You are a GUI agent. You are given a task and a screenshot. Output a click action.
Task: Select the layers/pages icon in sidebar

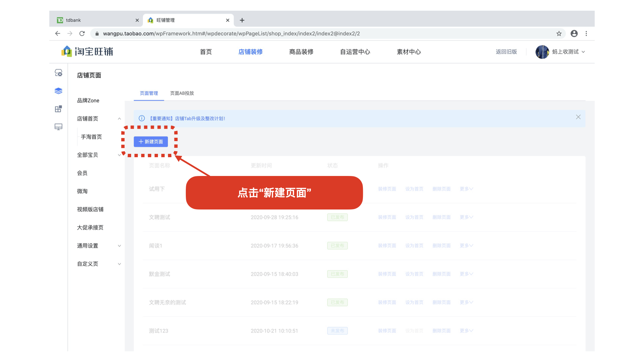click(x=58, y=90)
